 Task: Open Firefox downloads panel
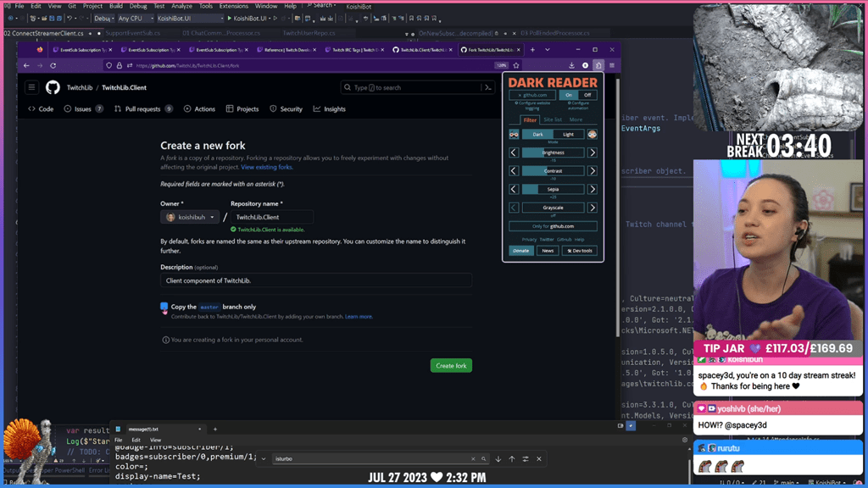click(x=572, y=65)
